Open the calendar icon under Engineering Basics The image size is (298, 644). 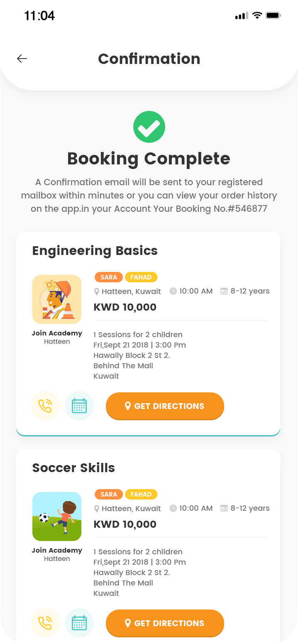(79, 406)
